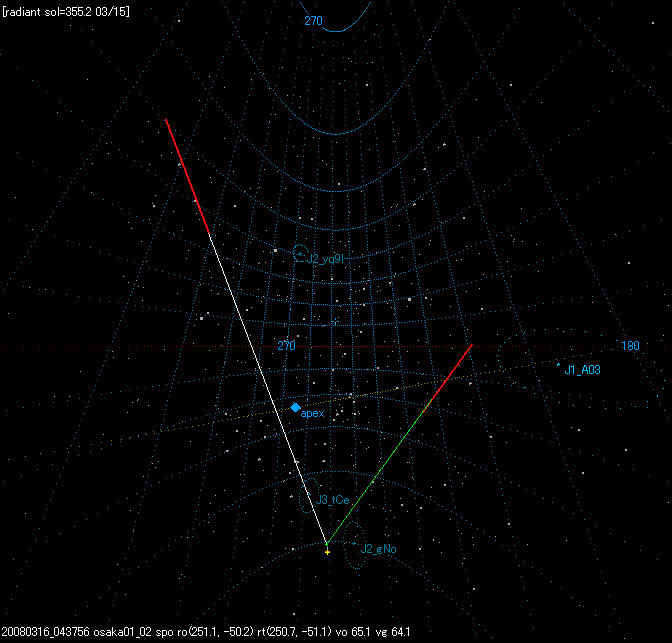Image resolution: width=672 pixels, height=643 pixels.
Task: Click the 270 label on the red ecliptic line
Action: point(286,346)
